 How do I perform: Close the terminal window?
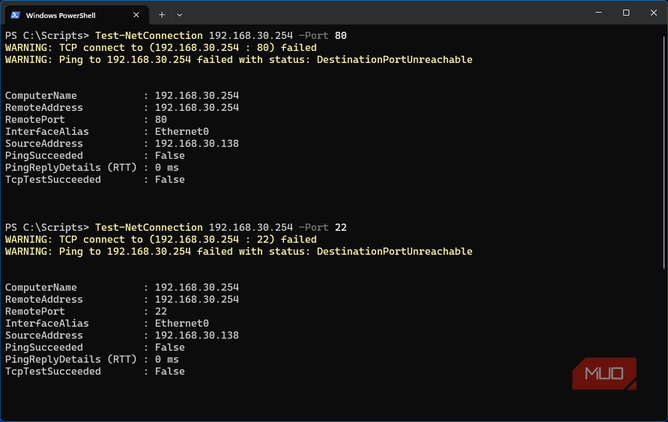654,13
